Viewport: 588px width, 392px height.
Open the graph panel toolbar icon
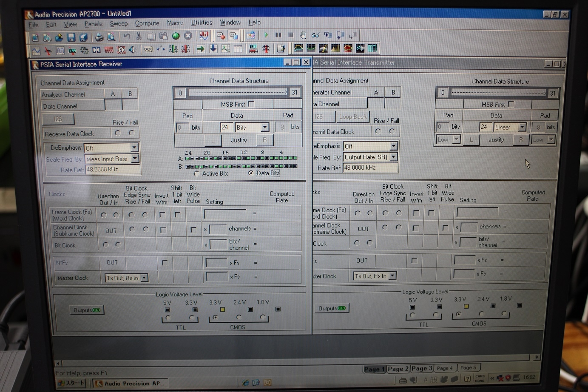point(225,49)
